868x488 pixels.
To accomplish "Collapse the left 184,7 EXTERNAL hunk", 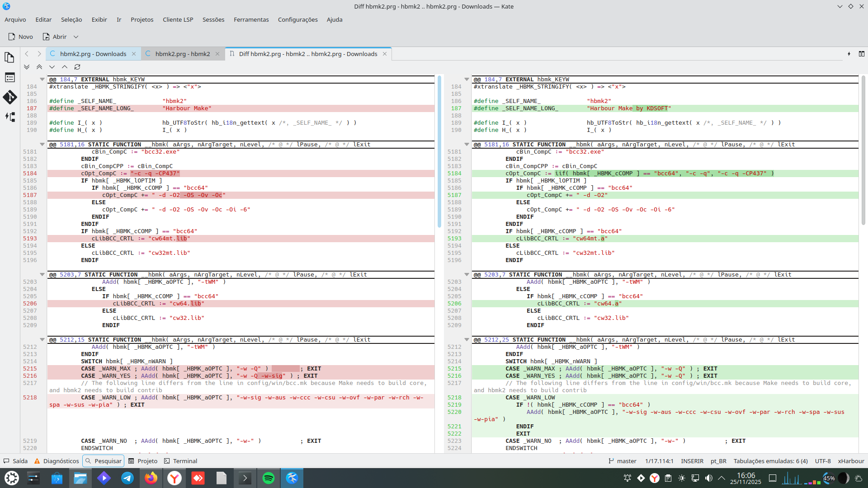I will (x=42, y=79).
